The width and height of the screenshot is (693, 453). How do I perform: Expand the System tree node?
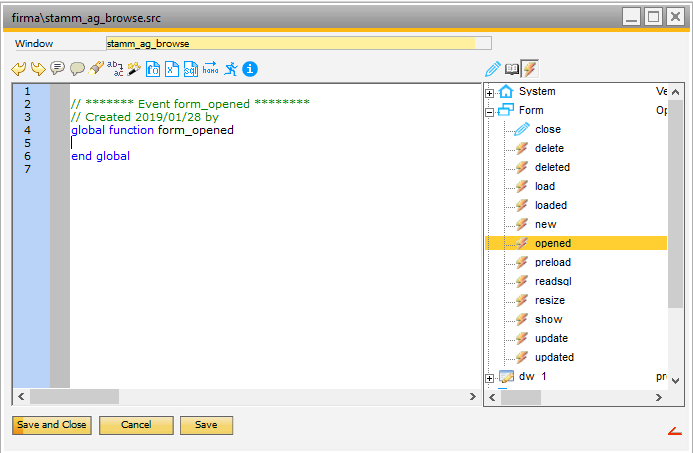[x=490, y=92]
